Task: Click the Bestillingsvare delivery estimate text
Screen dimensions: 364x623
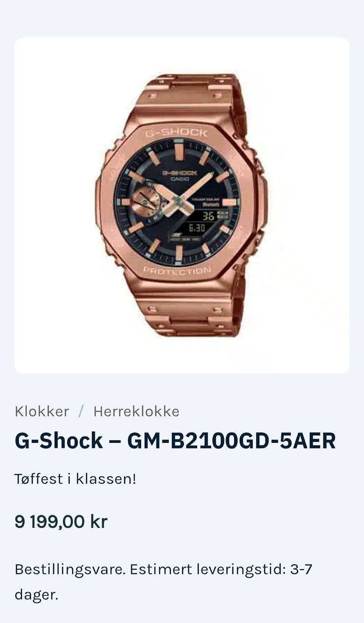Action: coord(163,582)
